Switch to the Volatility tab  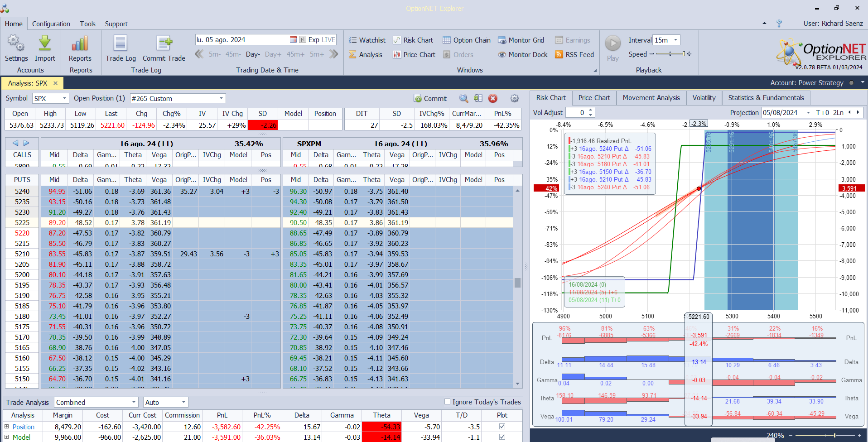704,98
